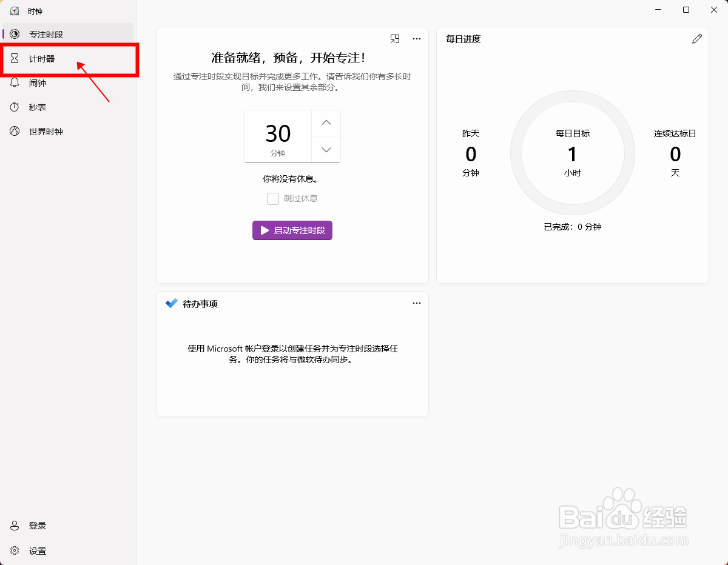The height and width of the screenshot is (565, 728).
Task: Select the 秒表 (Stopwatch) sidebar icon
Action: [15, 107]
